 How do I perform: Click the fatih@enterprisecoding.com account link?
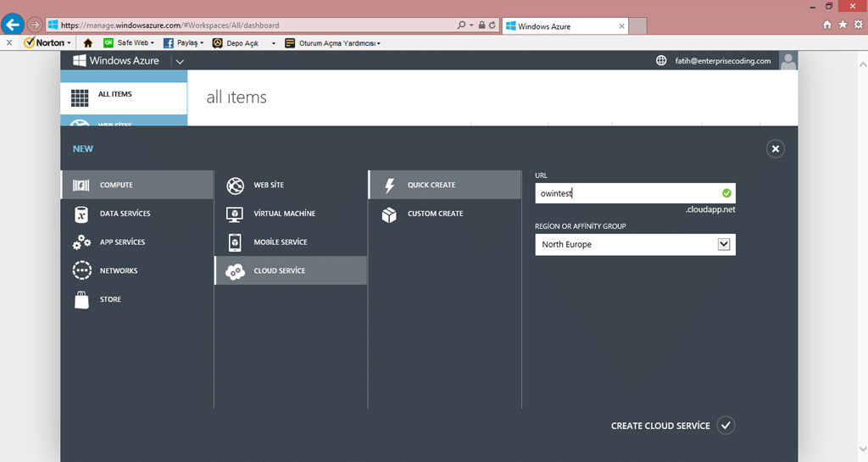722,61
